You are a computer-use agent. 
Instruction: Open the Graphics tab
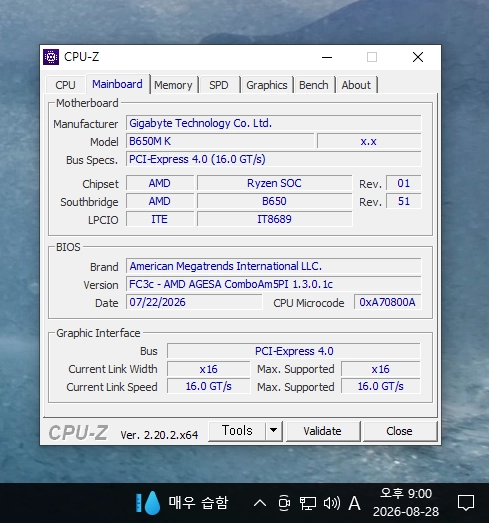tap(267, 85)
